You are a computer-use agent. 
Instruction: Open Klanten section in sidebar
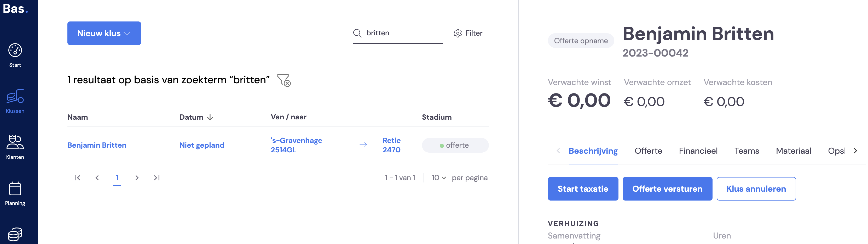coord(15,147)
